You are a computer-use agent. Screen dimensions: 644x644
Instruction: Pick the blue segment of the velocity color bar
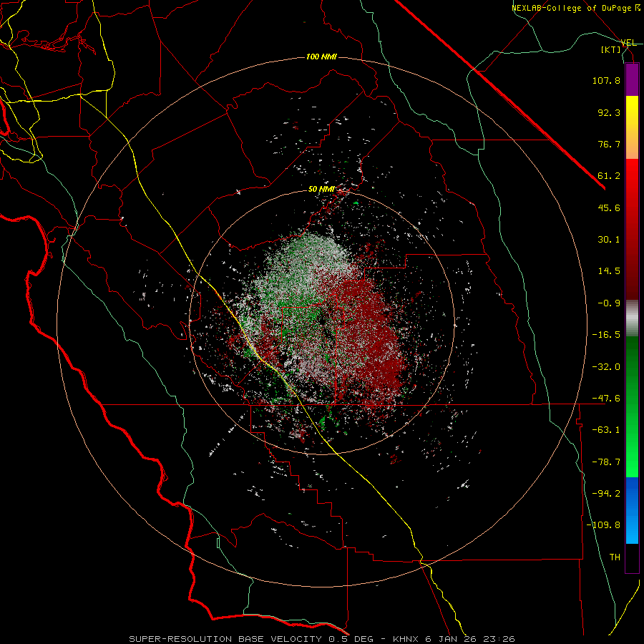(x=632, y=510)
